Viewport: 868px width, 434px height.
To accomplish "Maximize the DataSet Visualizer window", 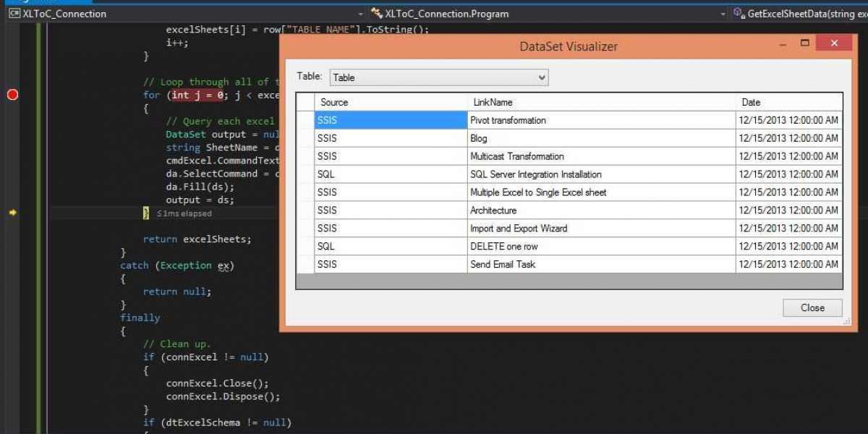I will (x=805, y=44).
